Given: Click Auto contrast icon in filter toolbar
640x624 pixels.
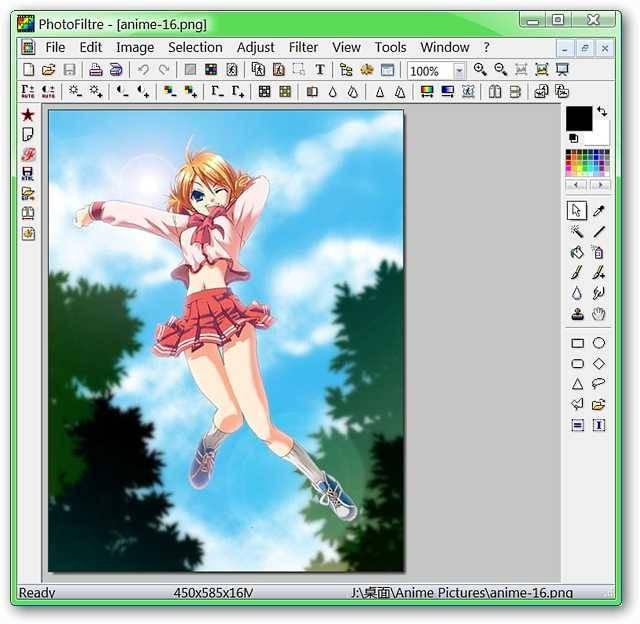Looking at the screenshot, I should (x=48, y=91).
